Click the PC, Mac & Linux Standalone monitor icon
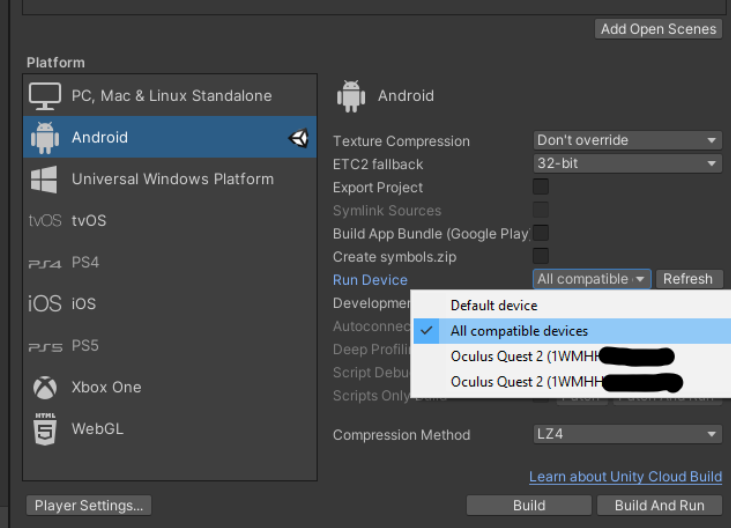This screenshot has height=528, width=731. tap(45, 96)
